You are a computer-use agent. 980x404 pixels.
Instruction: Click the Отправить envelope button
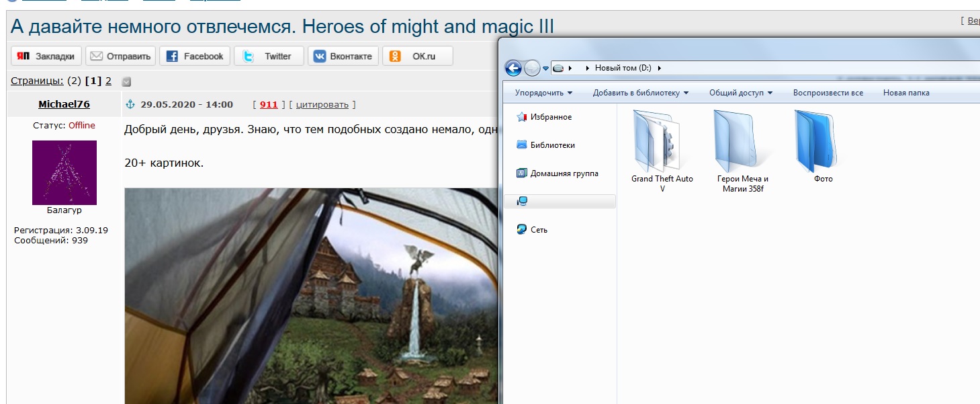121,56
